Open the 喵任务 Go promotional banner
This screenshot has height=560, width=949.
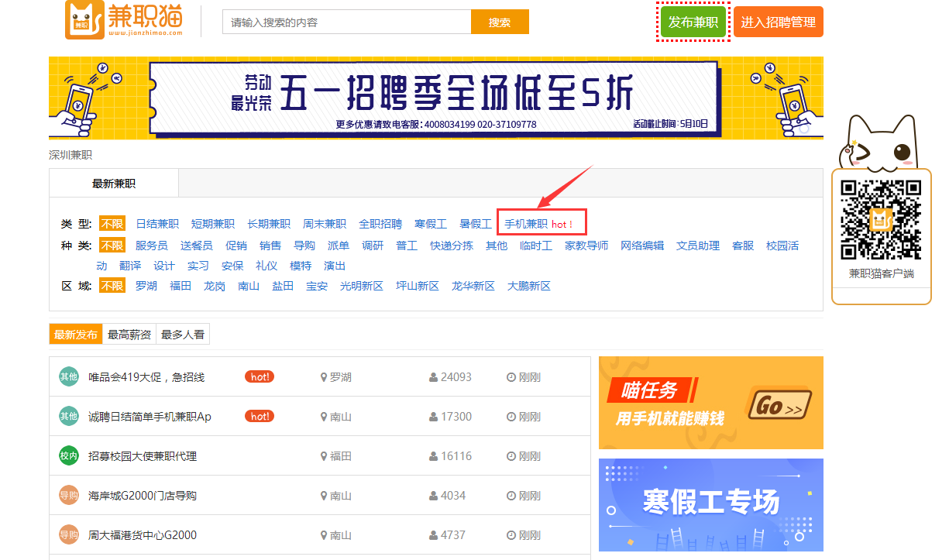click(x=711, y=403)
